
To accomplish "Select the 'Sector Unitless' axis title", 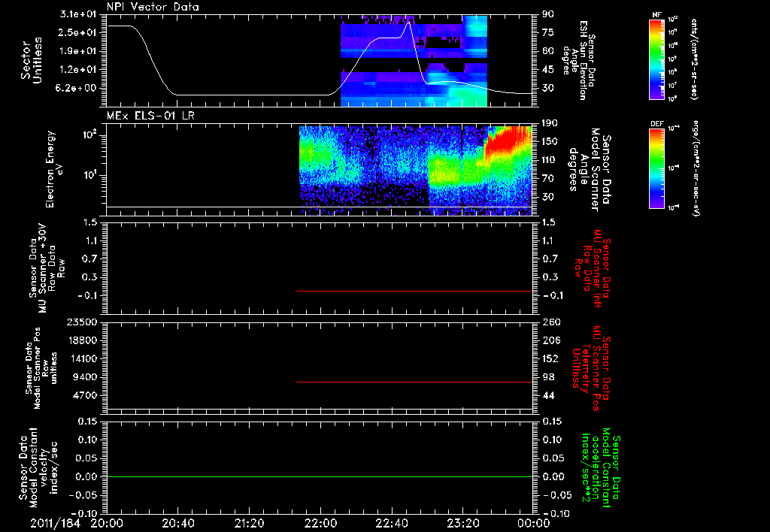I will [32, 60].
